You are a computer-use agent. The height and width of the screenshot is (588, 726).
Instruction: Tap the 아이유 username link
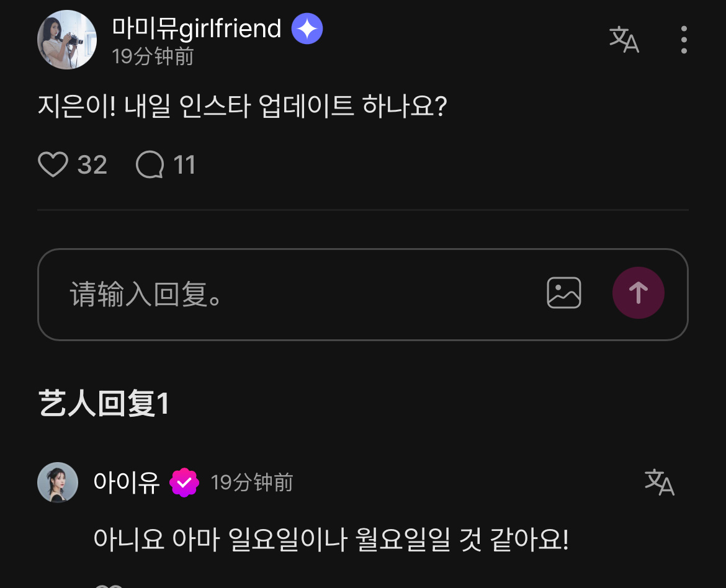127,482
